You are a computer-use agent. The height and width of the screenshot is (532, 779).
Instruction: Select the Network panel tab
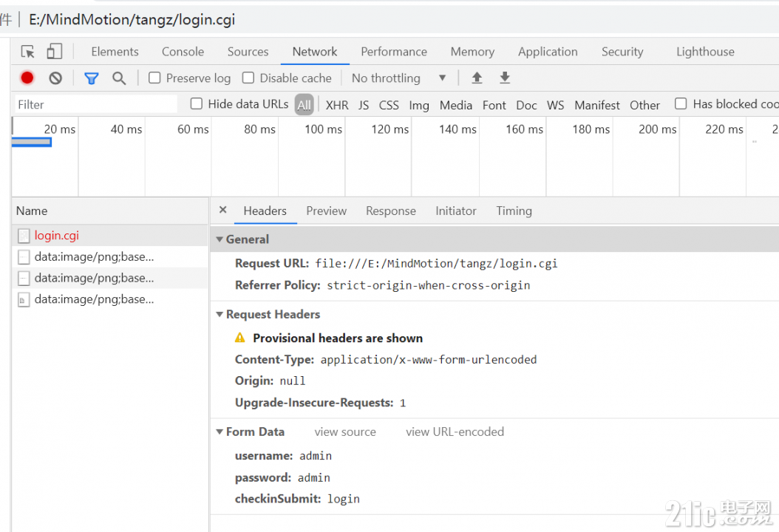tap(314, 52)
